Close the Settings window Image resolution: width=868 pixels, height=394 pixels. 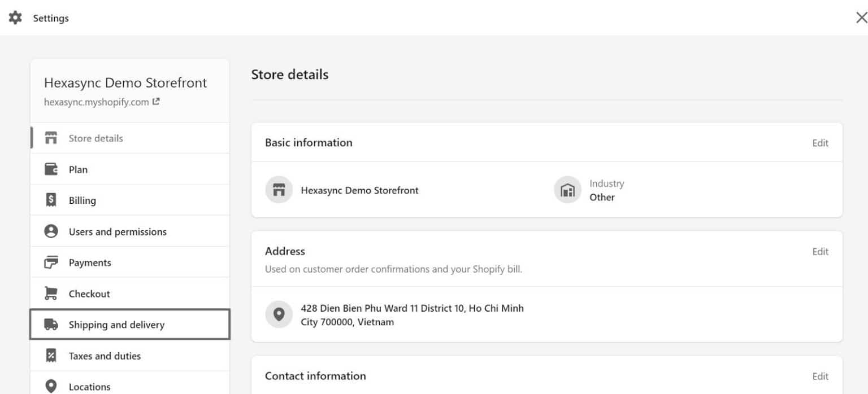coord(861,17)
